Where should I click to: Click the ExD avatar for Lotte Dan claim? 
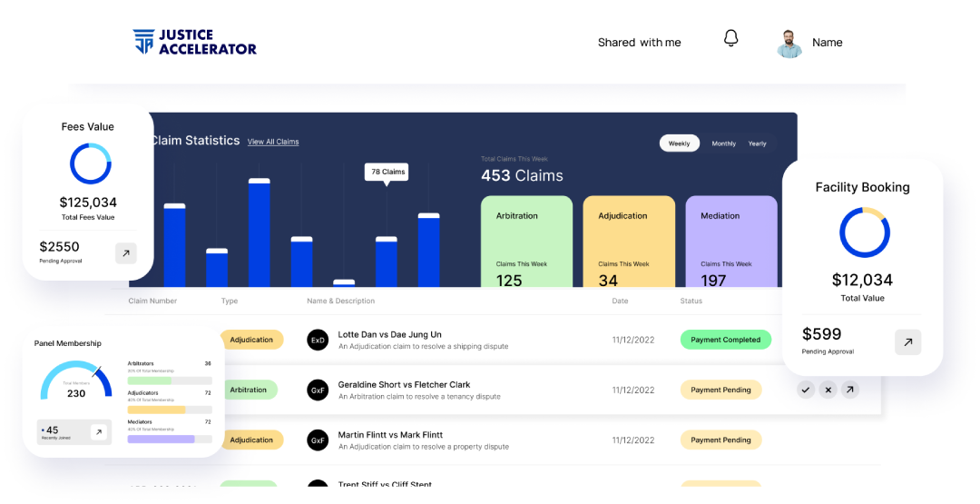click(x=318, y=340)
